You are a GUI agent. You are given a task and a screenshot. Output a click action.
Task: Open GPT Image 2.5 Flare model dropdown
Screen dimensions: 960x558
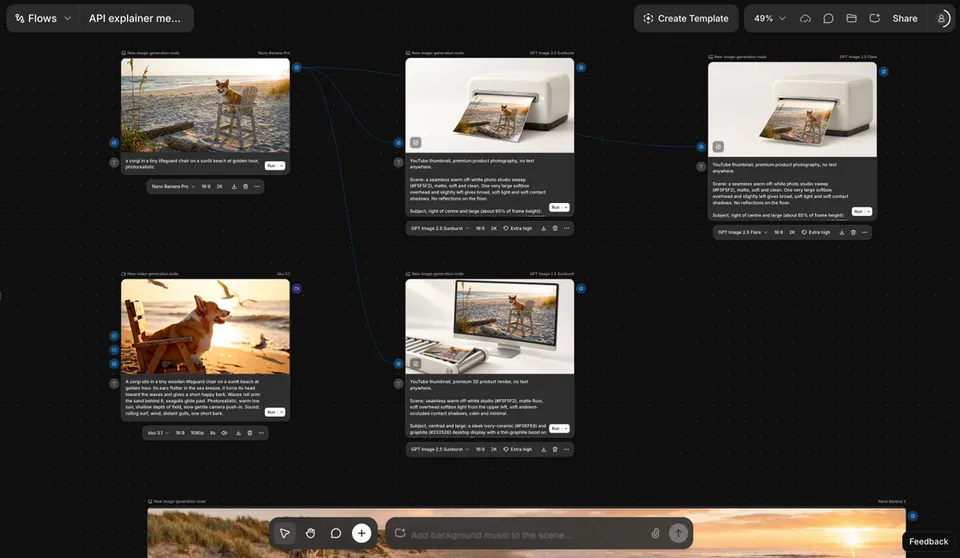click(742, 233)
